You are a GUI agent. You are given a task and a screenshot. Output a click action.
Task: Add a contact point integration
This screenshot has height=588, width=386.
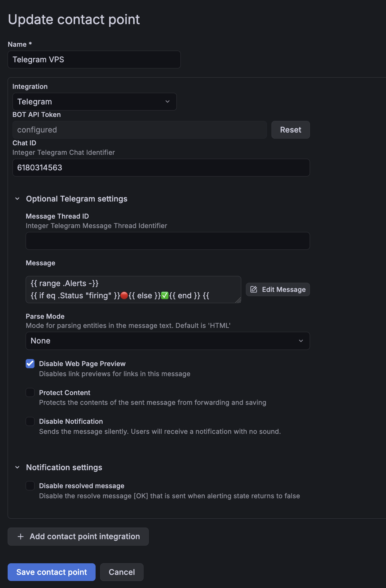tap(78, 536)
